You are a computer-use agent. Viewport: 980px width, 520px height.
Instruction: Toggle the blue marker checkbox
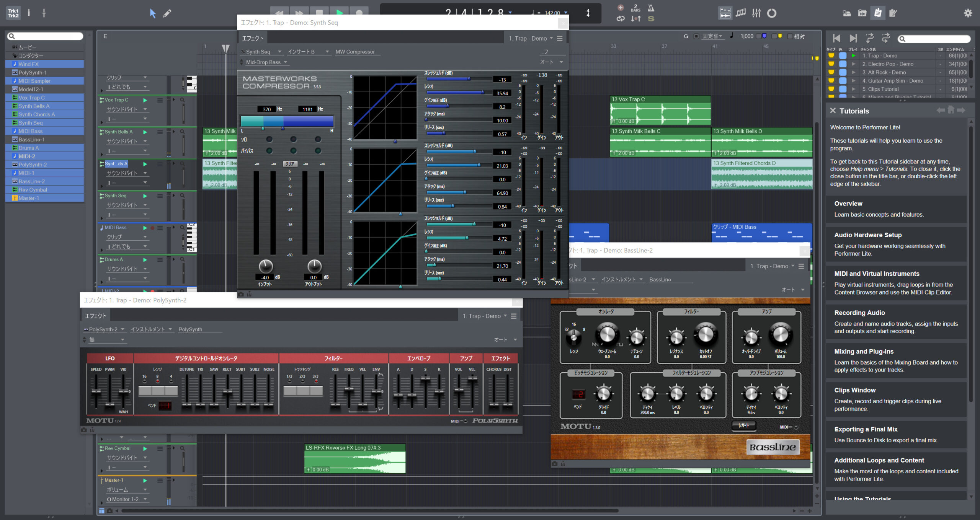pos(759,36)
